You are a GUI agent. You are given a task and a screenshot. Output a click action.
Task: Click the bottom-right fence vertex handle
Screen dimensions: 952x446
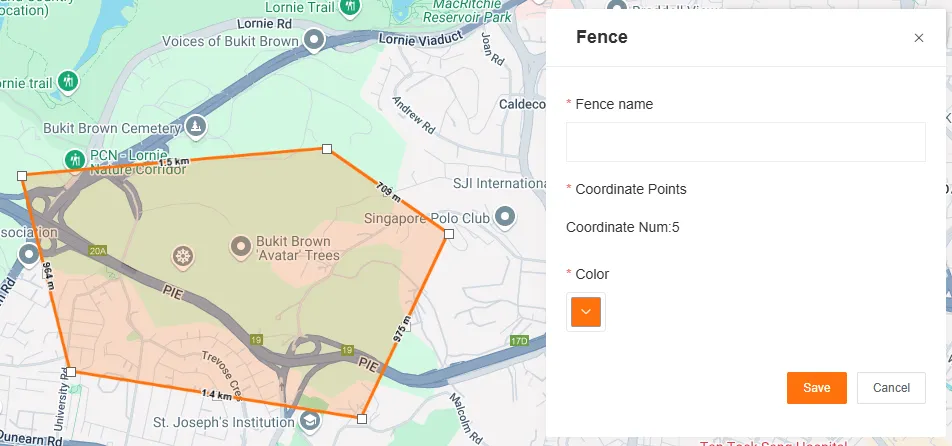pos(362,418)
